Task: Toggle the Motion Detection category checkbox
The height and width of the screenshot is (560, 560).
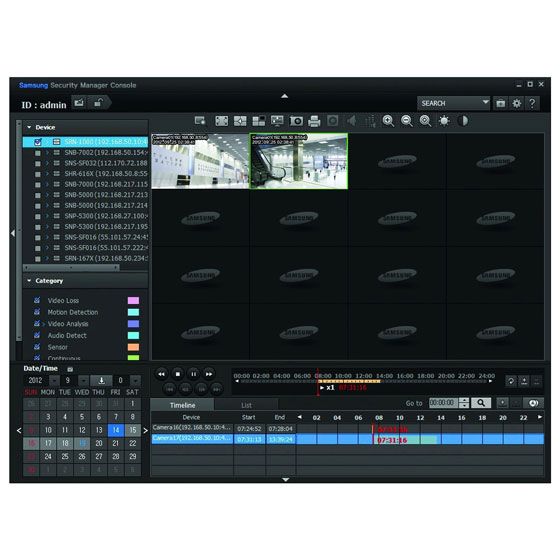Action: point(37,312)
